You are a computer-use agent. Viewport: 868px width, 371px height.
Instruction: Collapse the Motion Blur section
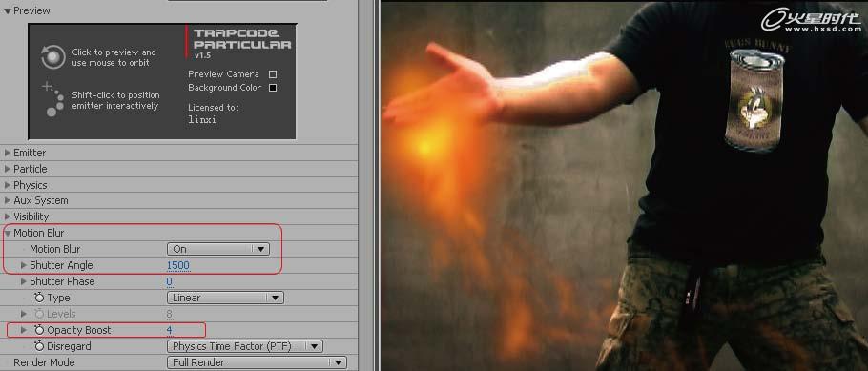pyautogui.click(x=8, y=233)
